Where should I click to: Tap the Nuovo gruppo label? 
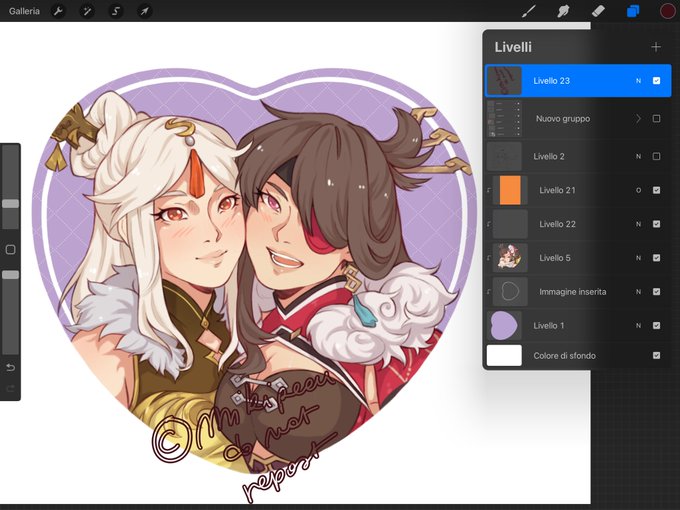(563, 118)
